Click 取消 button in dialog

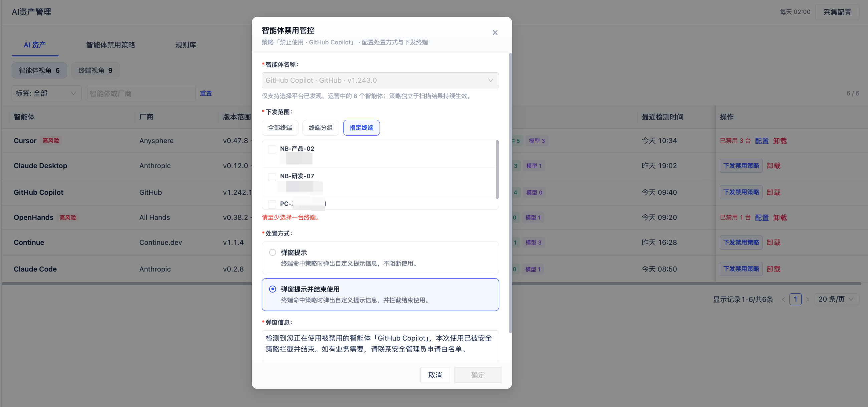(435, 375)
